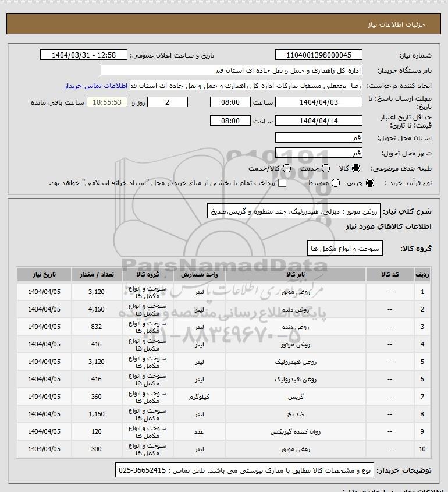
Task: Click the کیلوگرم unit cell
Action: click(x=200, y=397)
